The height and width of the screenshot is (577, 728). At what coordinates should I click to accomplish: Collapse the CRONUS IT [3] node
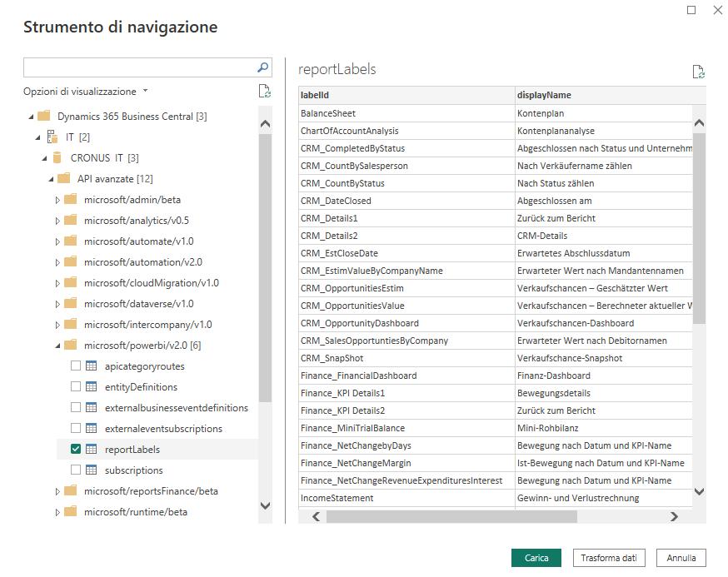coord(45,158)
